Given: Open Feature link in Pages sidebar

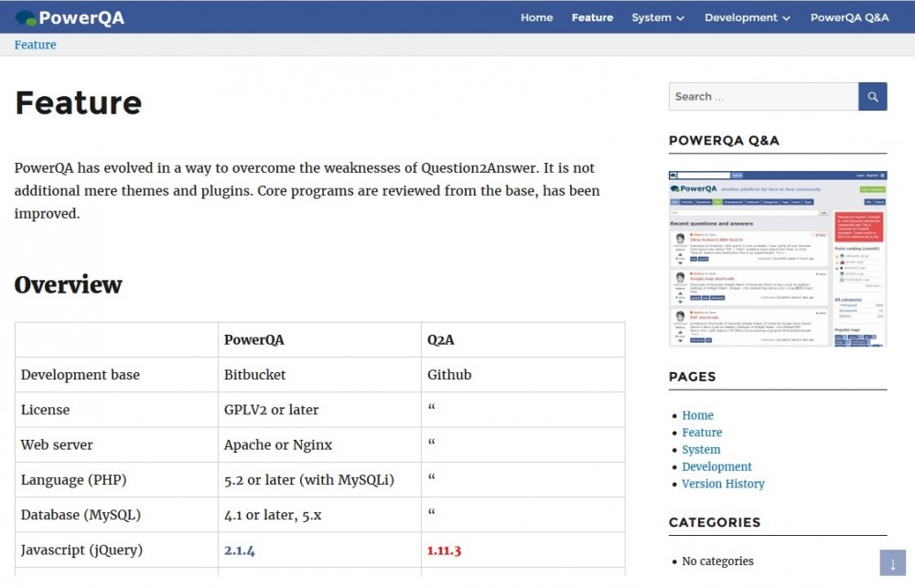Looking at the screenshot, I should [x=702, y=433].
